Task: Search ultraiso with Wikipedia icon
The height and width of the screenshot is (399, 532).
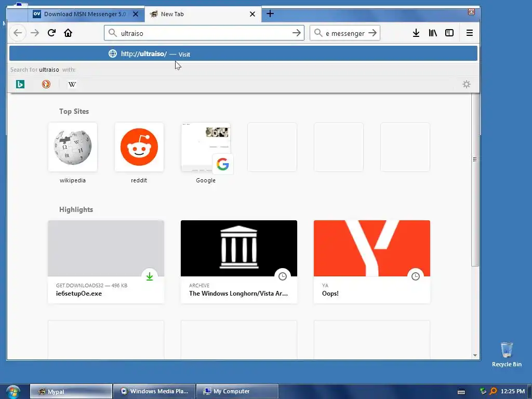Action: coord(72,84)
